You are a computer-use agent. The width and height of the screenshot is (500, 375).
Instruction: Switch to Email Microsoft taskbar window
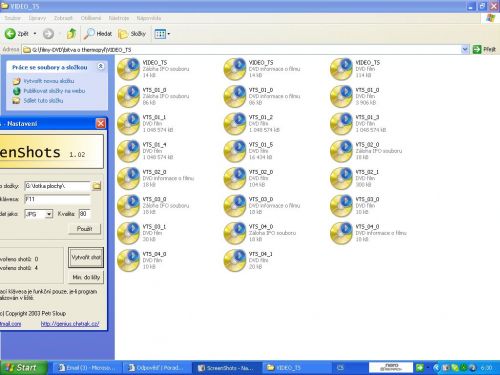[86, 368]
